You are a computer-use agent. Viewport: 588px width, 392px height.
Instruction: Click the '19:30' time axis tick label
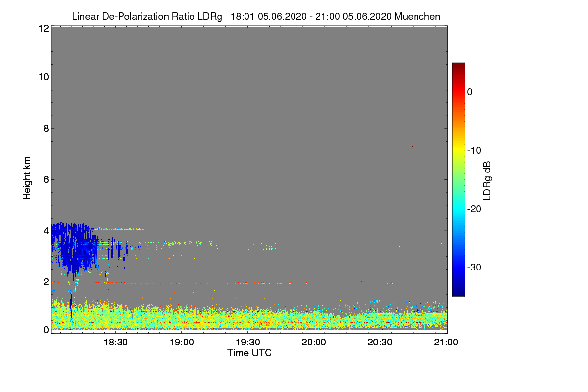(248, 343)
